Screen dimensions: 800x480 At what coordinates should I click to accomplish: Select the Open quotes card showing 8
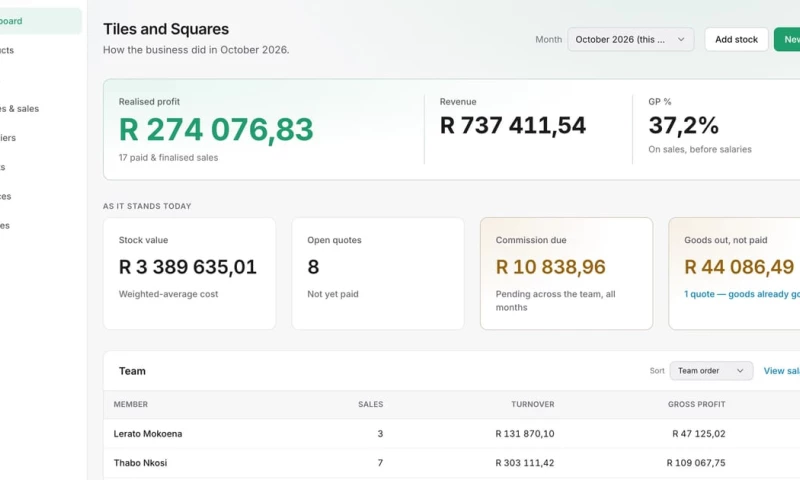(378, 273)
